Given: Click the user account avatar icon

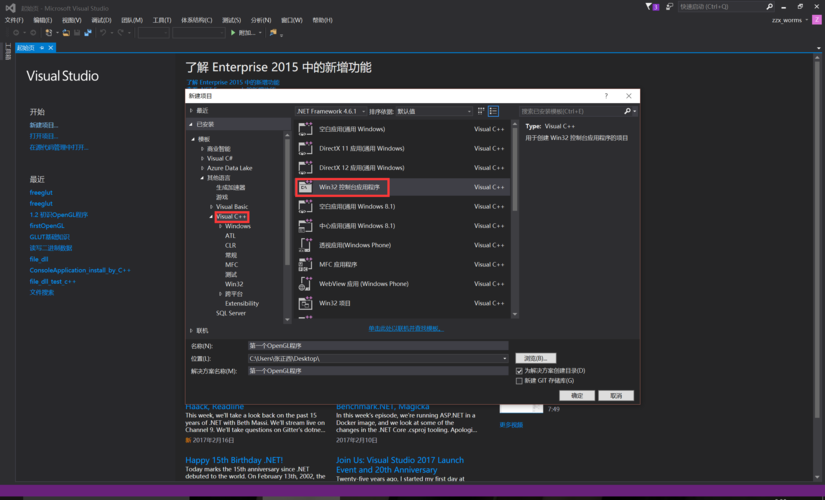Looking at the screenshot, I should [x=817, y=20].
